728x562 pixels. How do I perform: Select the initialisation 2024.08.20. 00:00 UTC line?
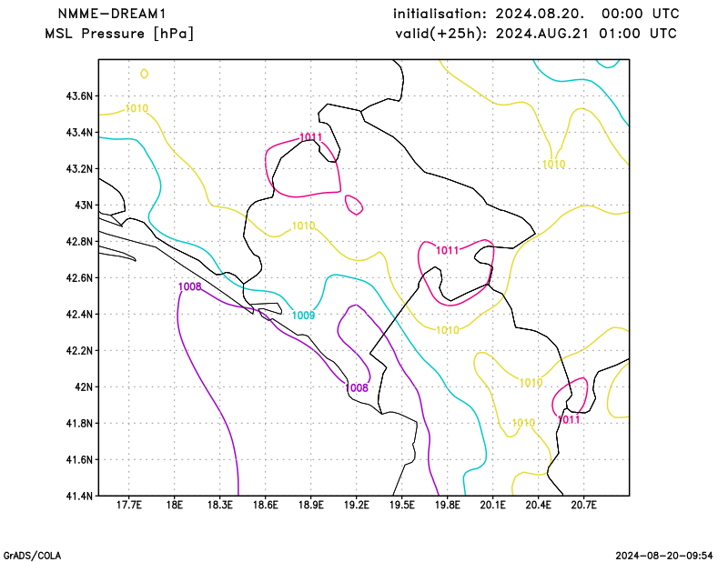click(536, 14)
